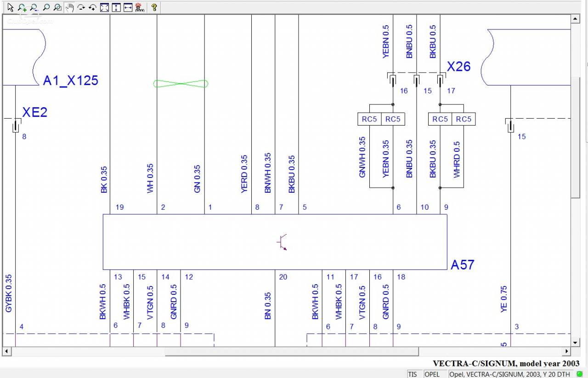Image resolution: width=588 pixels, height=378 pixels.
Task: Click the highlight hotspots pointer icon
Action: point(140,7)
